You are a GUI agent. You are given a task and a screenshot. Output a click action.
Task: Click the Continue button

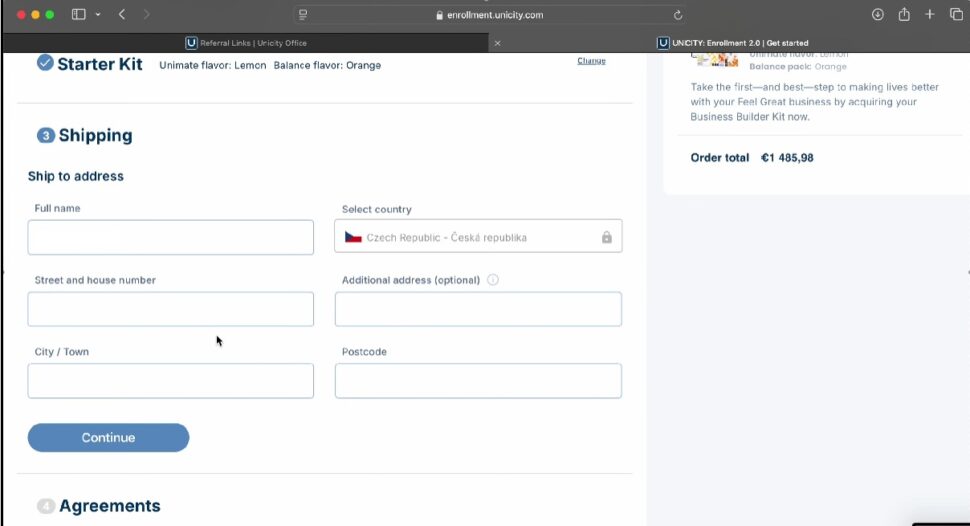[x=108, y=438]
